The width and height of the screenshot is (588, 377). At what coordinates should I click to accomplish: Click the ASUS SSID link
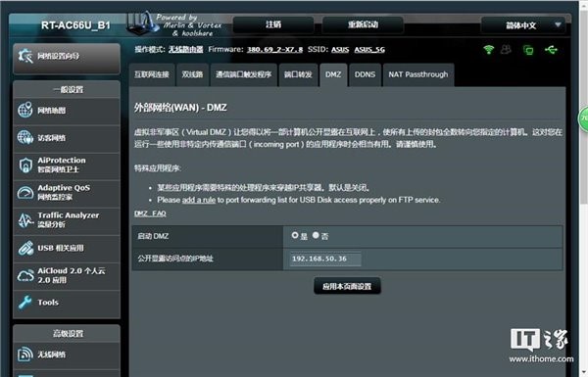(x=340, y=50)
